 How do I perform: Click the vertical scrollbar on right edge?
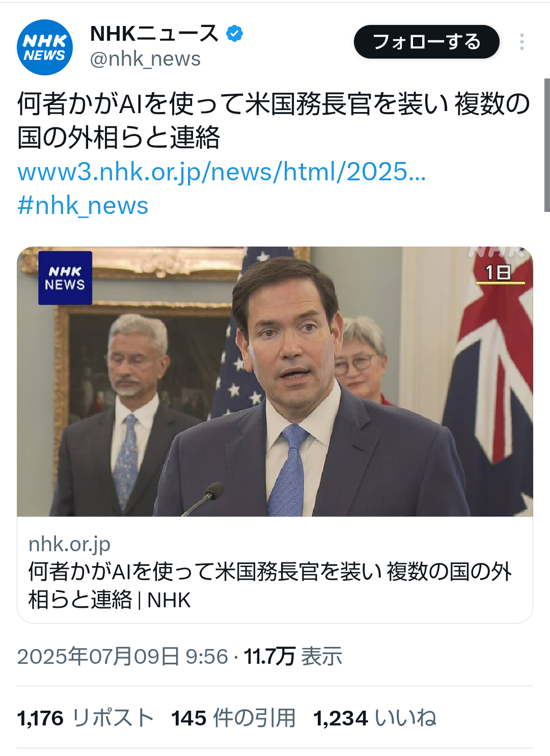[x=547, y=145]
